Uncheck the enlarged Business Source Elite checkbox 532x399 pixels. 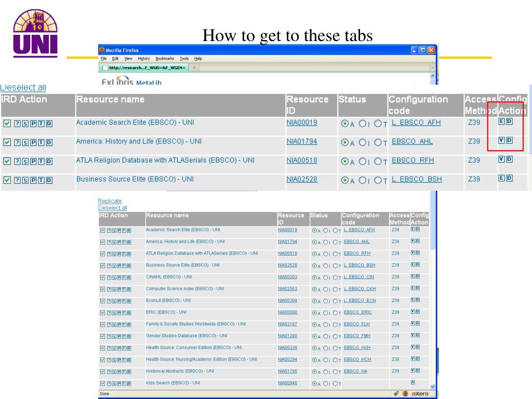(x=7, y=180)
